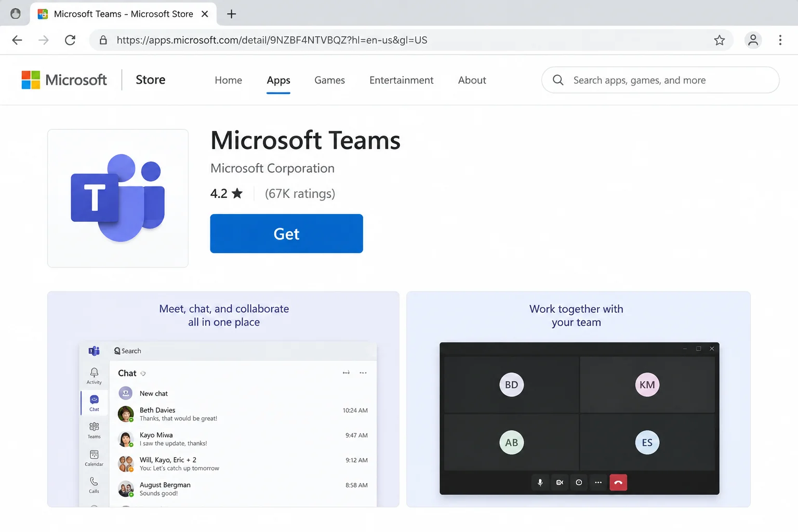Click the Get button
The height and width of the screenshot is (532, 798).
click(286, 234)
